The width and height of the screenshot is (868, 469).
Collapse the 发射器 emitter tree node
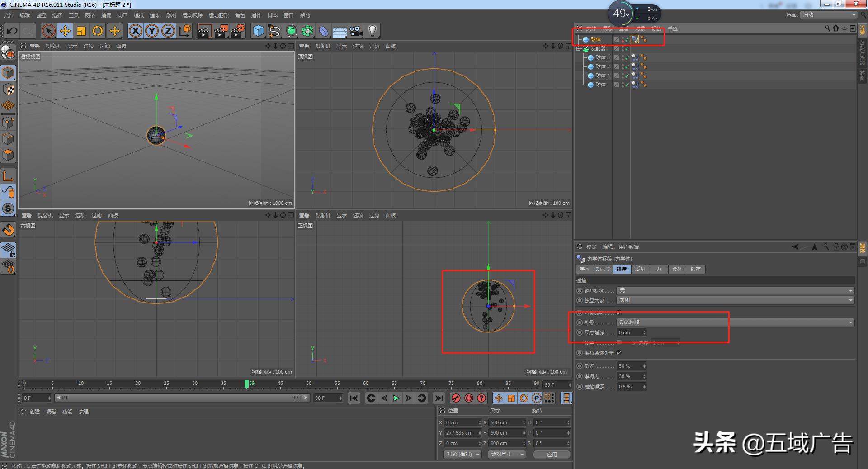tap(579, 49)
